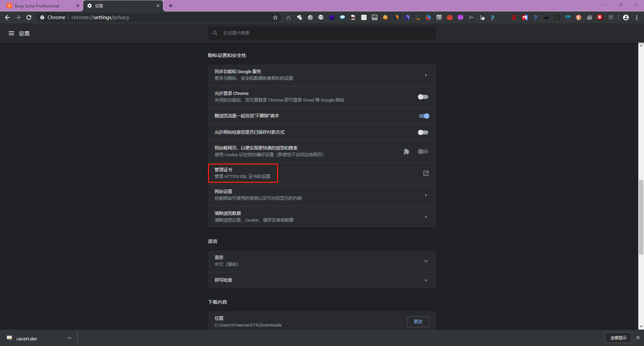Expand the 拼写检查 chevron

click(x=426, y=280)
